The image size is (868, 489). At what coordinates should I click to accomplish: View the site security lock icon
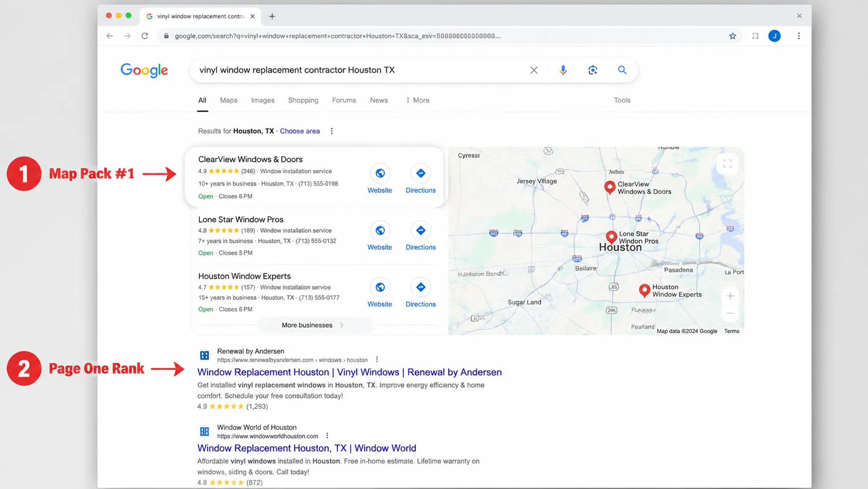[x=166, y=36]
